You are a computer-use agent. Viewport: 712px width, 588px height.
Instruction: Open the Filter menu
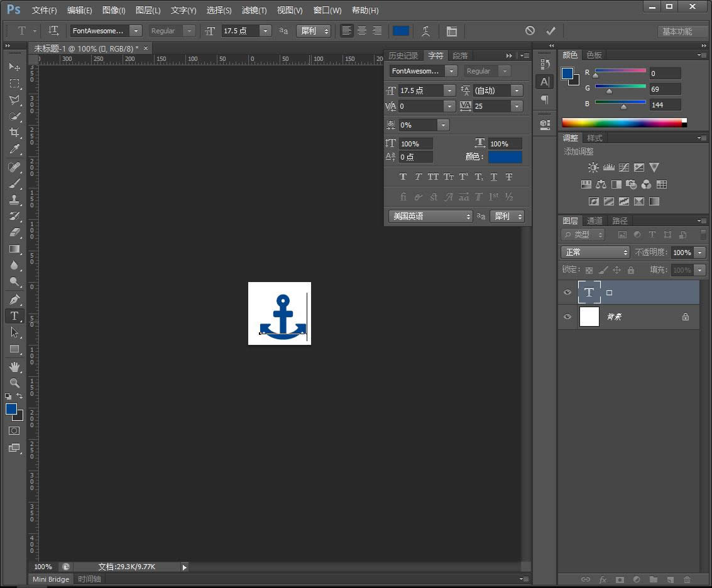click(x=254, y=10)
